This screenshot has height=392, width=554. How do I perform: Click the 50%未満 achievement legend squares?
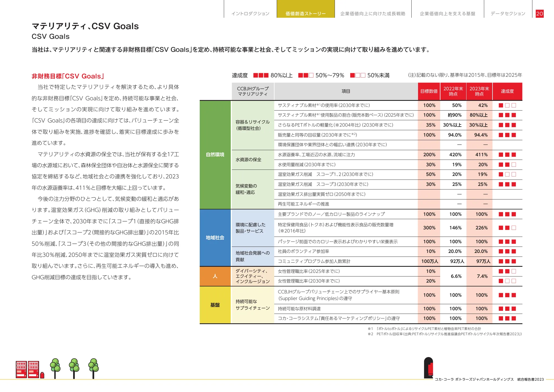coord(358,75)
